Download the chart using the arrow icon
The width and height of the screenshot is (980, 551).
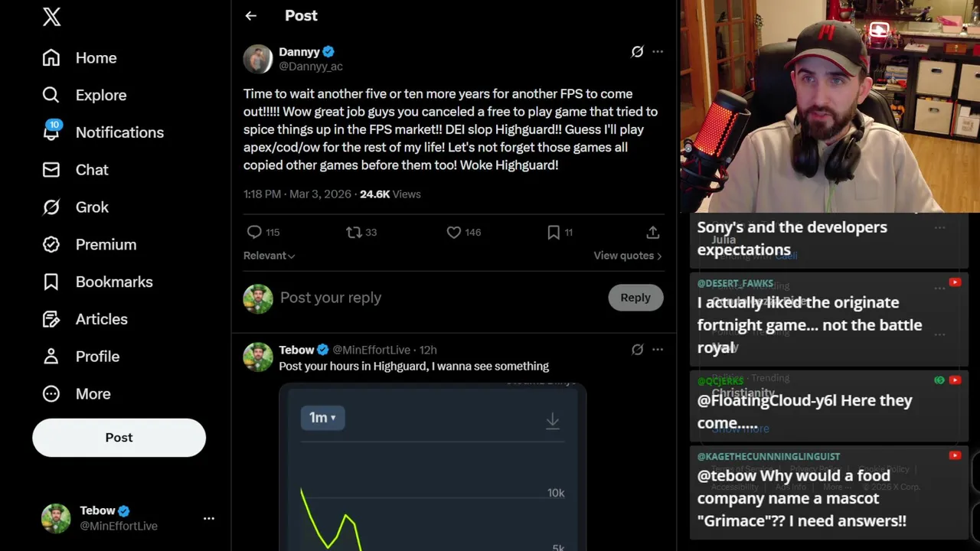point(552,420)
